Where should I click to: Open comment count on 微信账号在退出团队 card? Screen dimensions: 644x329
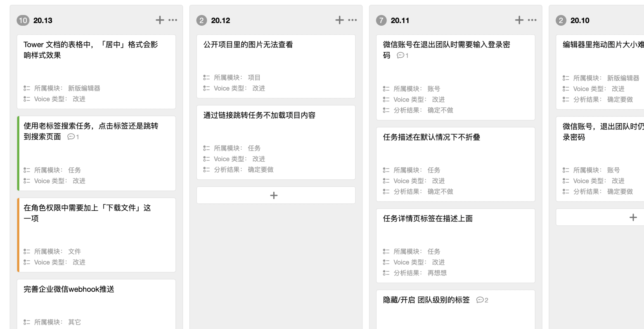pyautogui.click(x=403, y=55)
